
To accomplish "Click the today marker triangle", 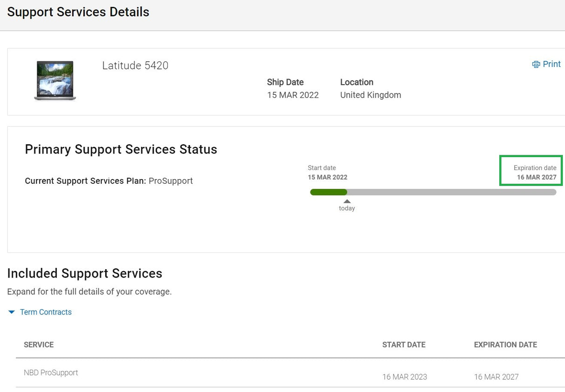I will pyautogui.click(x=347, y=201).
